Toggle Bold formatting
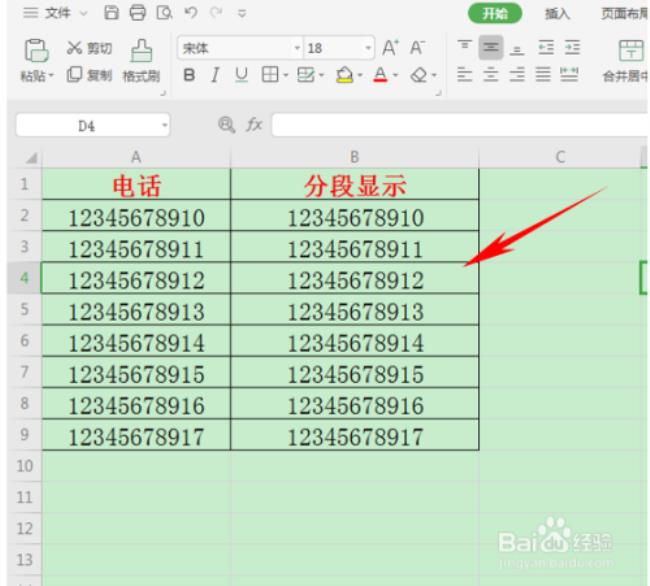650x586 pixels. [x=189, y=75]
